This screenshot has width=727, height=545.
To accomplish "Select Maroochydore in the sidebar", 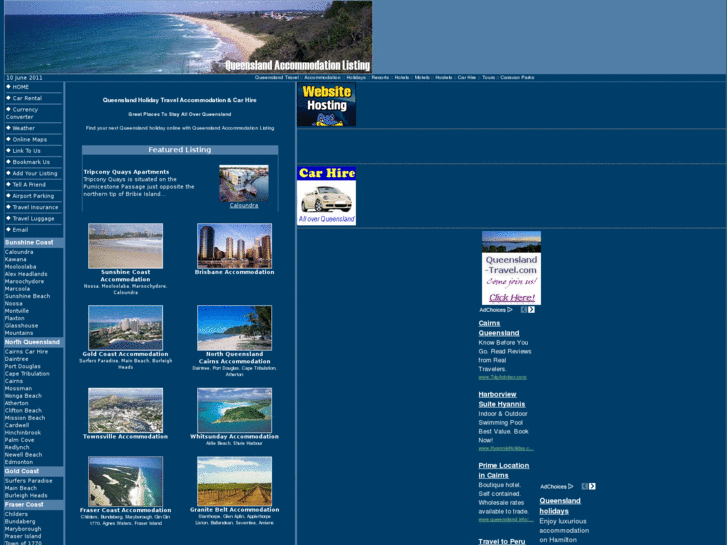I will 25,282.
